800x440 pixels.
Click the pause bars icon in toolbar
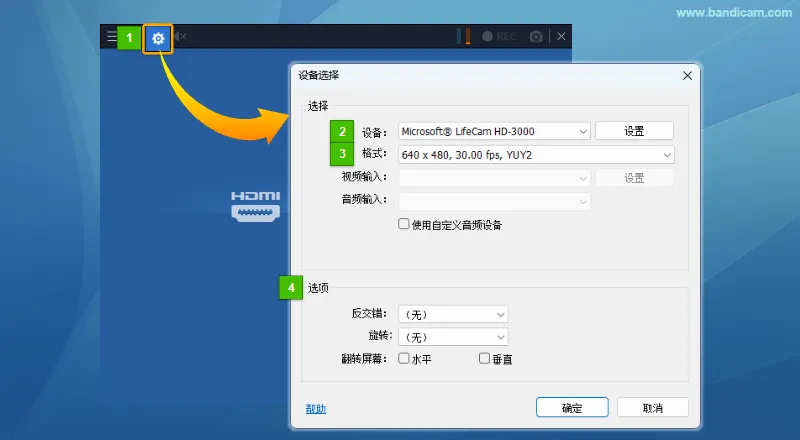pyautogui.click(x=463, y=36)
